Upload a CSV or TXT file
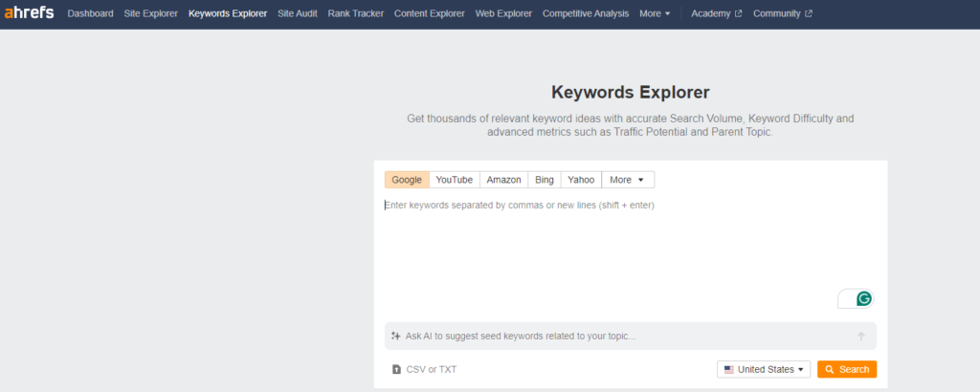 424,369
